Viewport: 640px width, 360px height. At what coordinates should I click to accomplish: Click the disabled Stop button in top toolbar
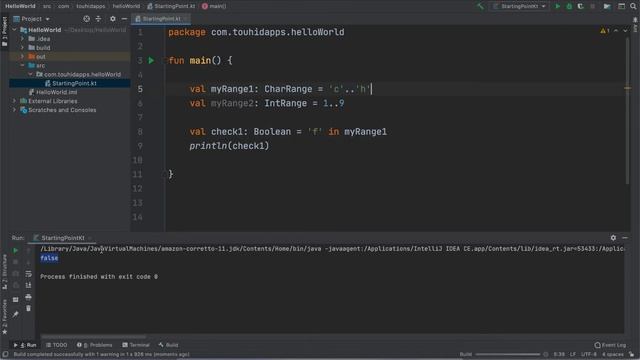coord(592,6)
